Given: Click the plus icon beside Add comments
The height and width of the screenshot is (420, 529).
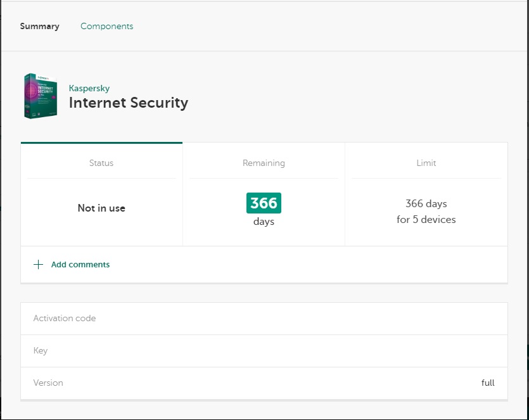Looking at the screenshot, I should [x=39, y=265].
